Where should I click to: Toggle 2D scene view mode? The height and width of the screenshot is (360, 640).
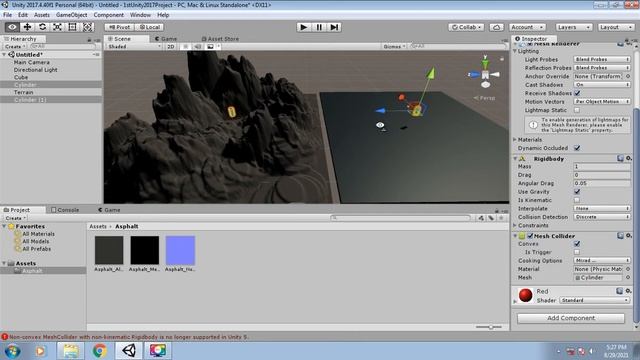[171, 47]
